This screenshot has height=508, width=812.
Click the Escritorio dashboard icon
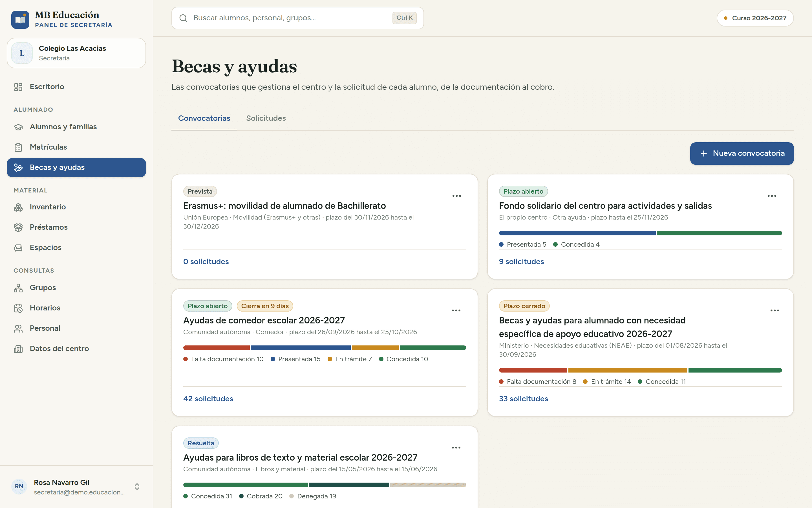[x=18, y=87]
